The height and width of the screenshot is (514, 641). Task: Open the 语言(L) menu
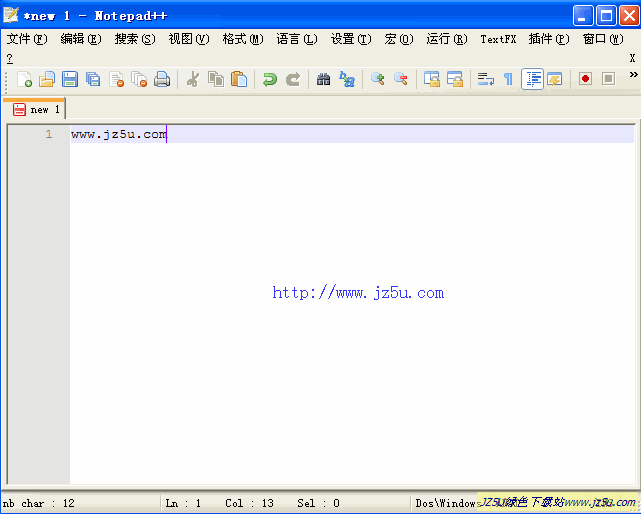pos(297,39)
